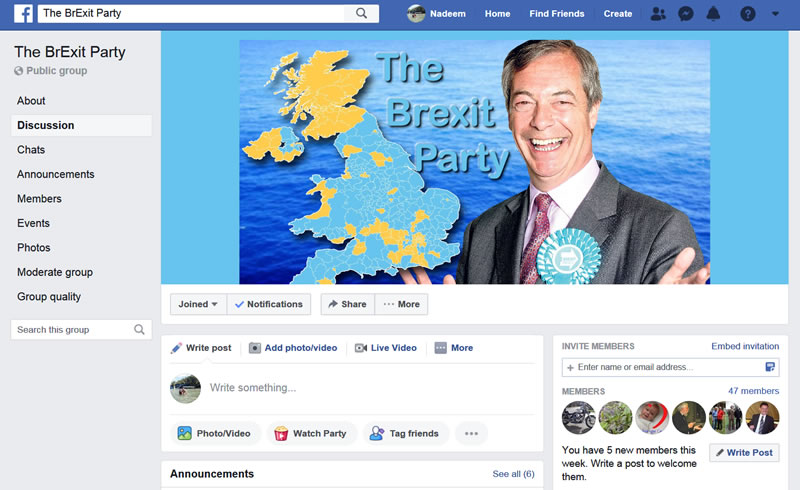
Task: Open the help question mark icon
Action: pyautogui.click(x=747, y=14)
